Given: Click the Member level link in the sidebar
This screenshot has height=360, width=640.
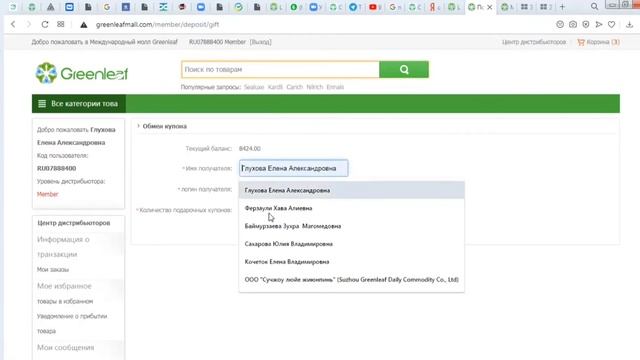Looking at the screenshot, I should [48, 194].
